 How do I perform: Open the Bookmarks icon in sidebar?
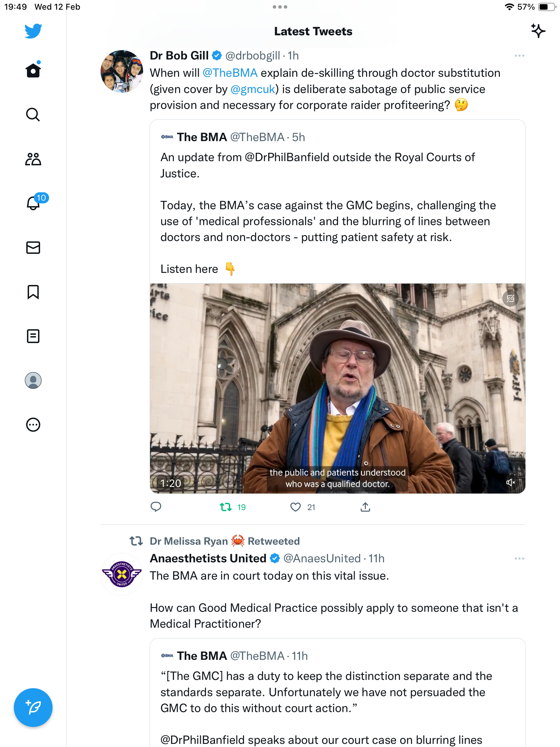click(33, 292)
